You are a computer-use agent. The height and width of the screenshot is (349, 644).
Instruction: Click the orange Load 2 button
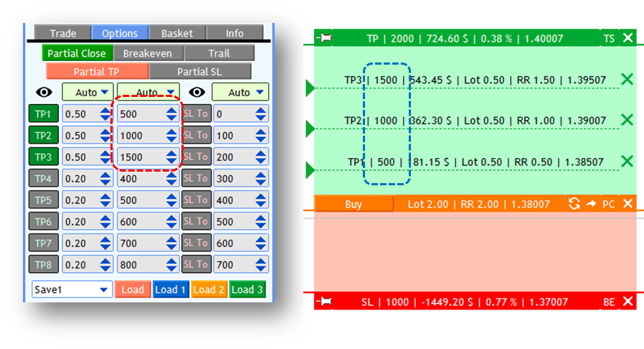pos(209,289)
